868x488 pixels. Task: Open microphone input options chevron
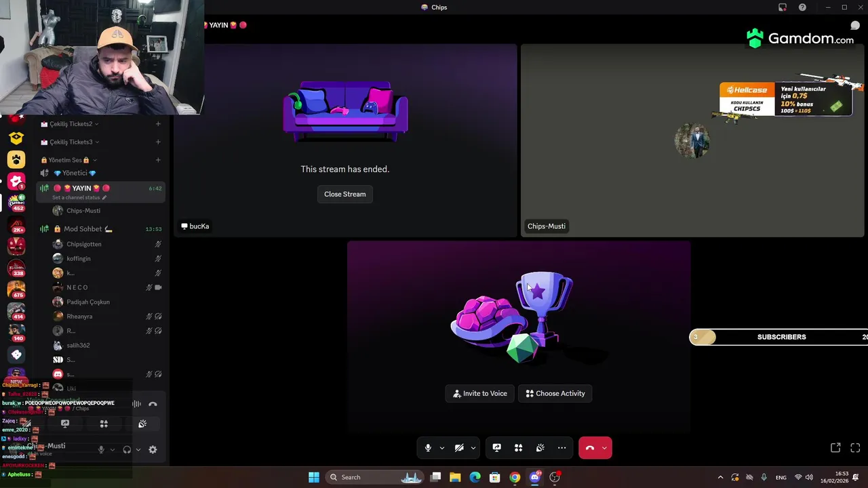(x=441, y=448)
